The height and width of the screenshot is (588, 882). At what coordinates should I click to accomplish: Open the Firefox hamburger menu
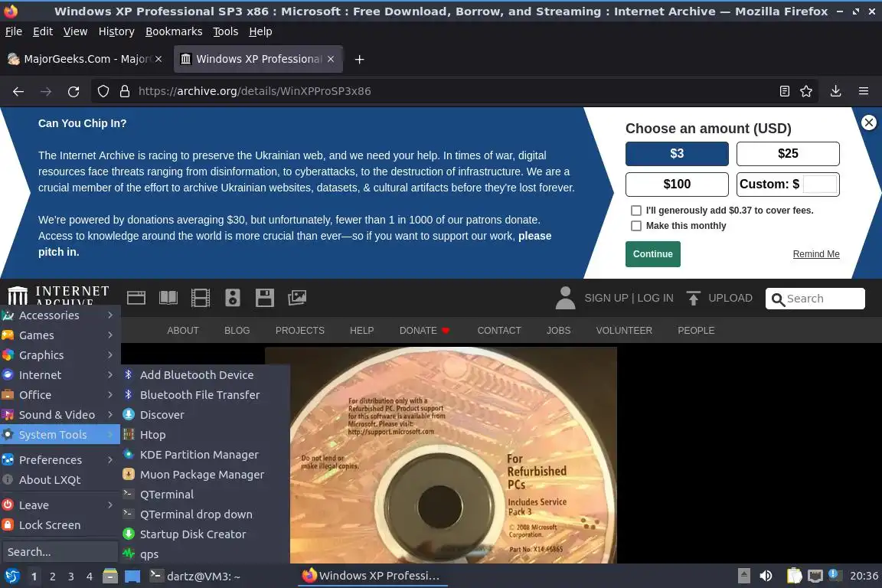pyautogui.click(x=864, y=91)
